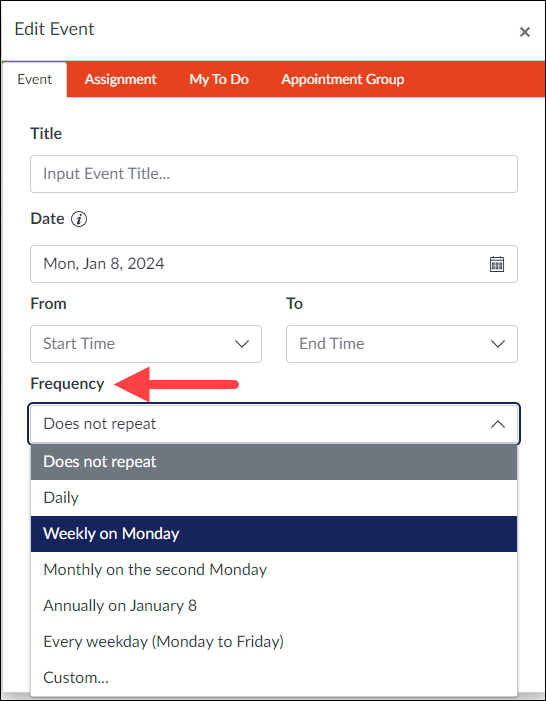Select Every weekday (Monday to Friday)
The image size is (546, 701).
pos(274,642)
